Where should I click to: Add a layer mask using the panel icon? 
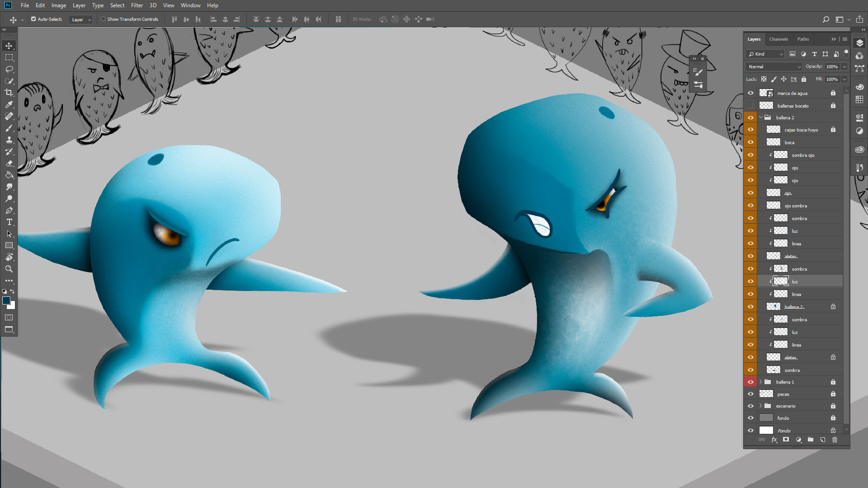(786, 440)
